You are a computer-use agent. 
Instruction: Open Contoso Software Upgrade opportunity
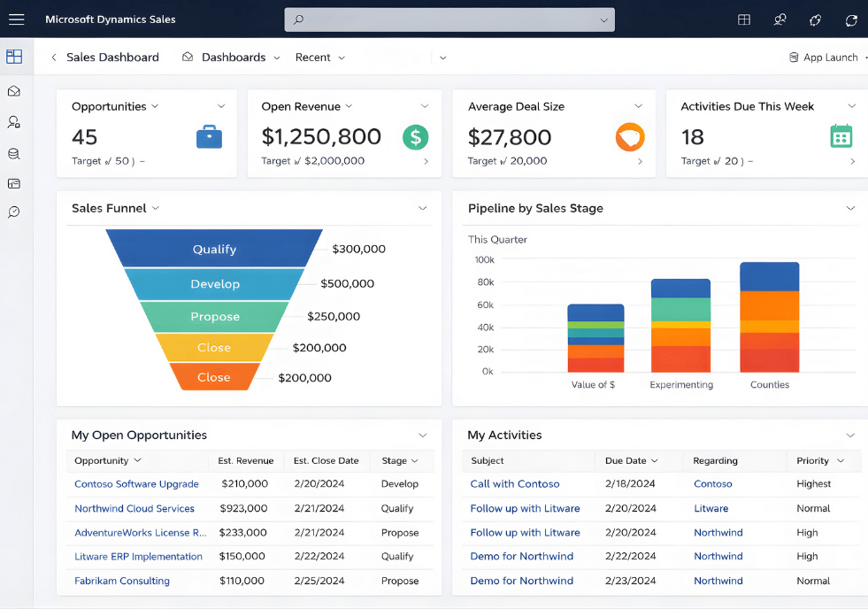tap(136, 484)
